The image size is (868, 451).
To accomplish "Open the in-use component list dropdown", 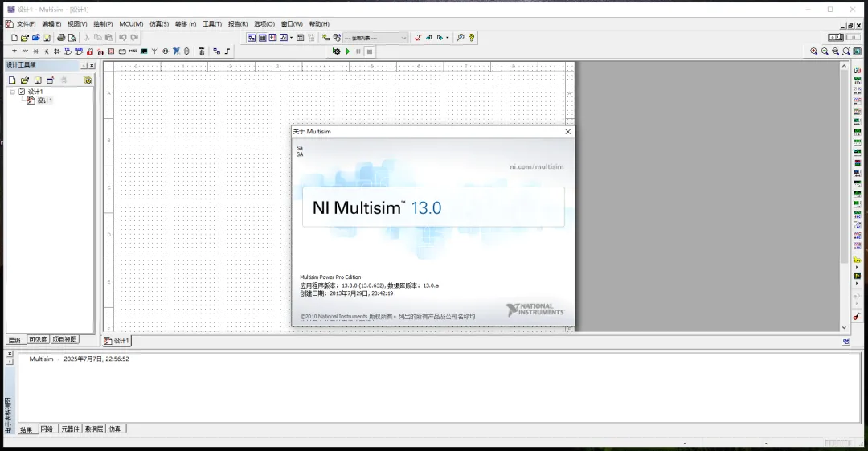I will 403,38.
